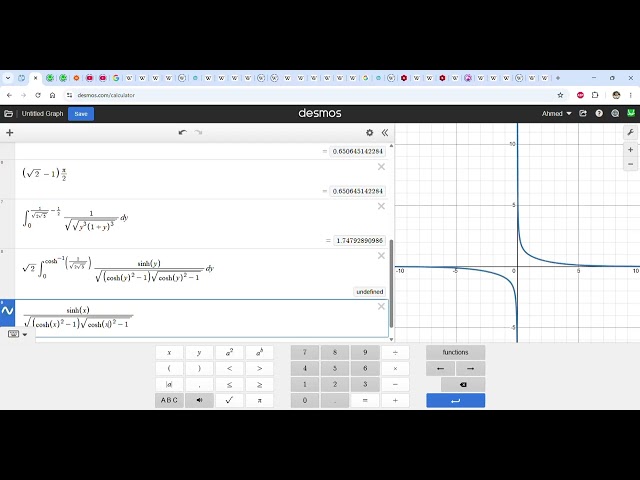The image size is (640, 480).
Task: Open the language globe icon
Action: click(x=615, y=114)
